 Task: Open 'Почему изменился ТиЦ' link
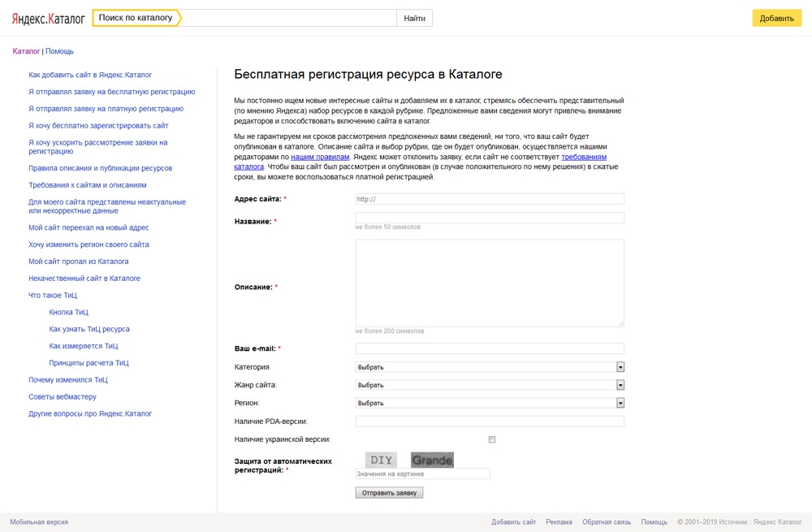[68, 379]
